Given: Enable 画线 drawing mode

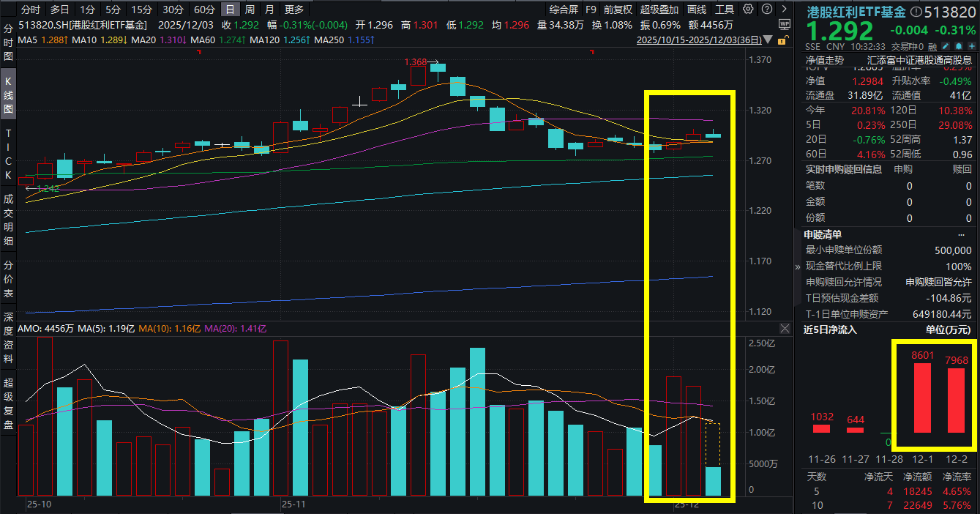Looking at the screenshot, I should [x=696, y=10].
